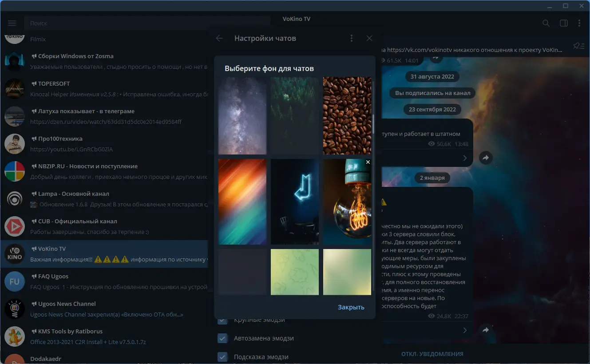Open the chat settings three-dots menu
The height and width of the screenshot is (364, 590).
tap(352, 38)
